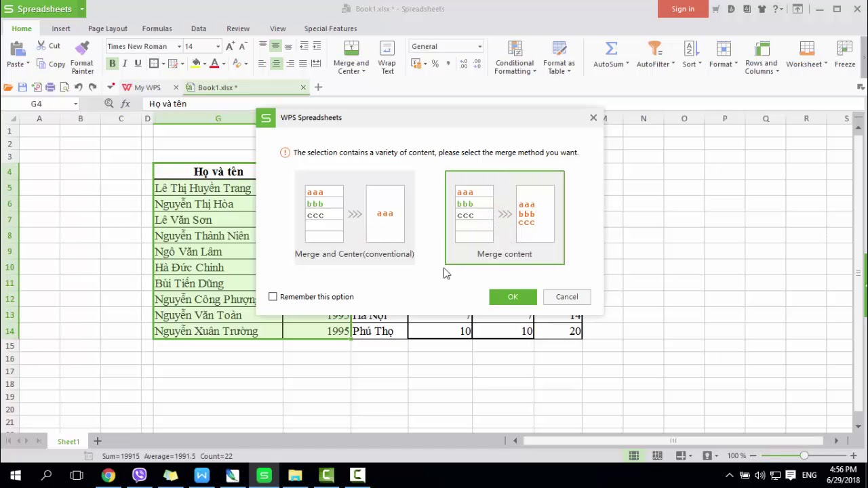Click the Insert Function fx icon

pyautogui.click(x=125, y=104)
